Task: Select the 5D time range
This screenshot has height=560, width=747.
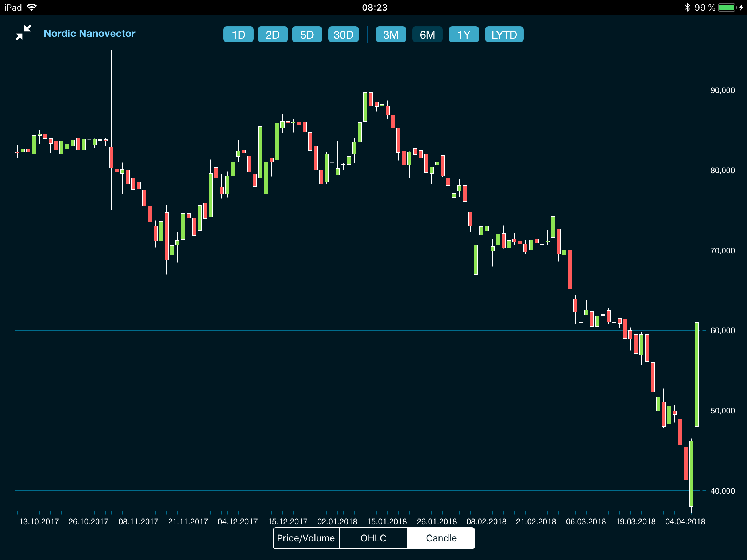Action: point(307,35)
